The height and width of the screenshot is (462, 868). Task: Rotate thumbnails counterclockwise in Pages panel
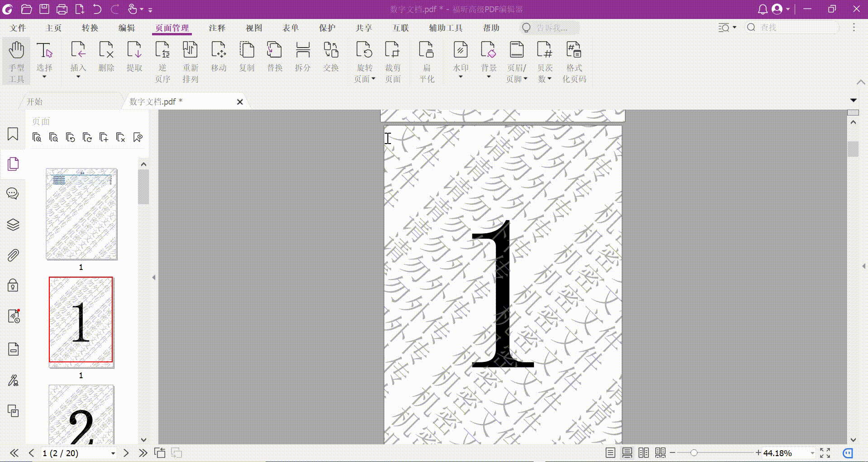coord(71,137)
